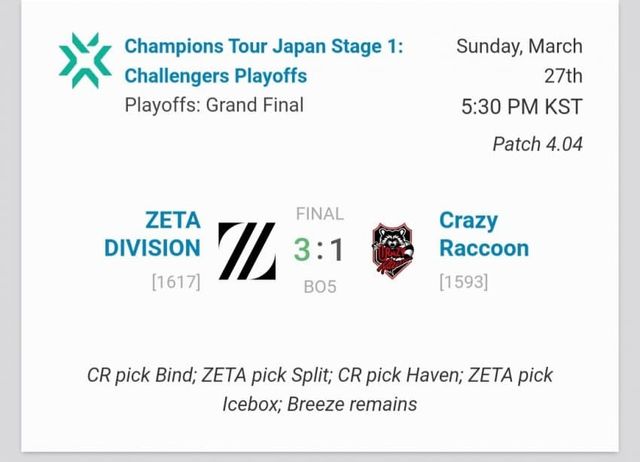This screenshot has height=462, width=640.
Task: Click the colon between the scores
Action: pos(319,249)
